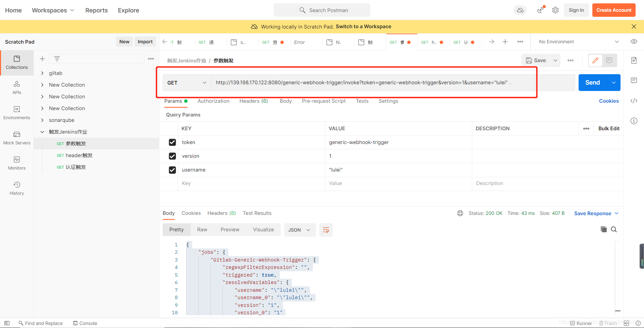This screenshot has width=644, height=328.
Task: Switch response view to Visualize
Action: [x=263, y=230]
